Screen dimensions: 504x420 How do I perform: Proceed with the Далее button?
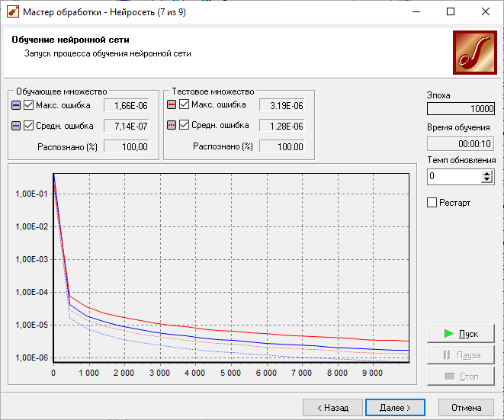coord(395,408)
